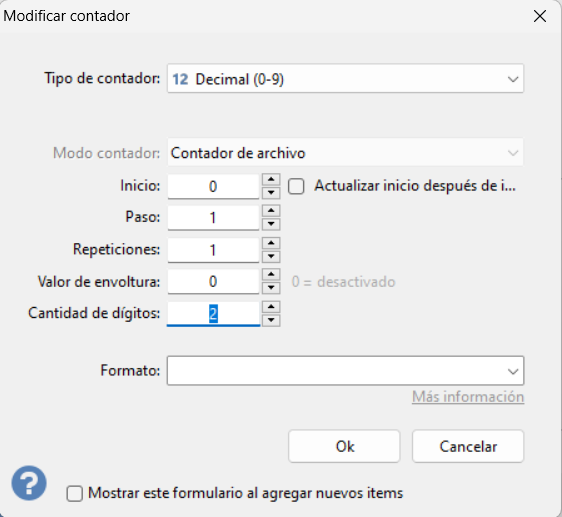Dismiss dialog with the Cancelar button
The height and width of the screenshot is (517, 562).
tap(468, 446)
